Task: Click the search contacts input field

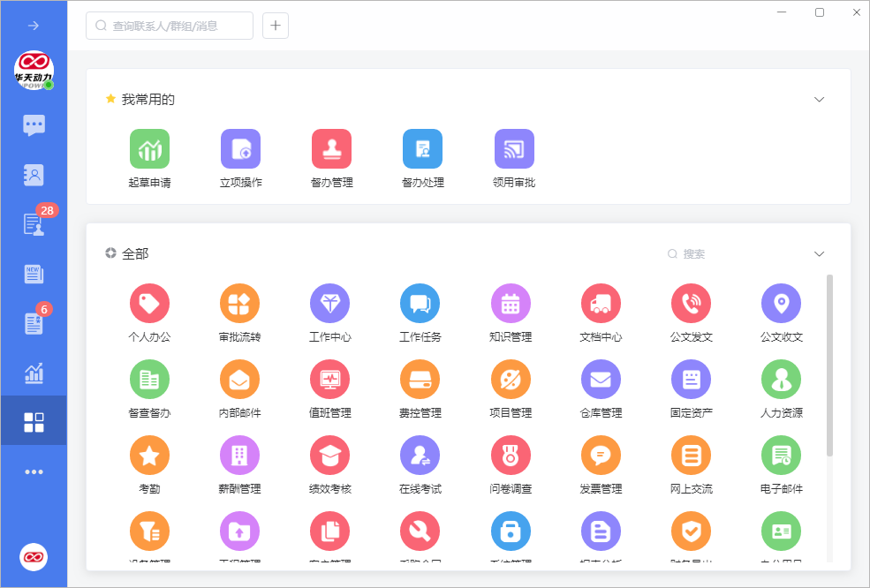Action: [168, 26]
